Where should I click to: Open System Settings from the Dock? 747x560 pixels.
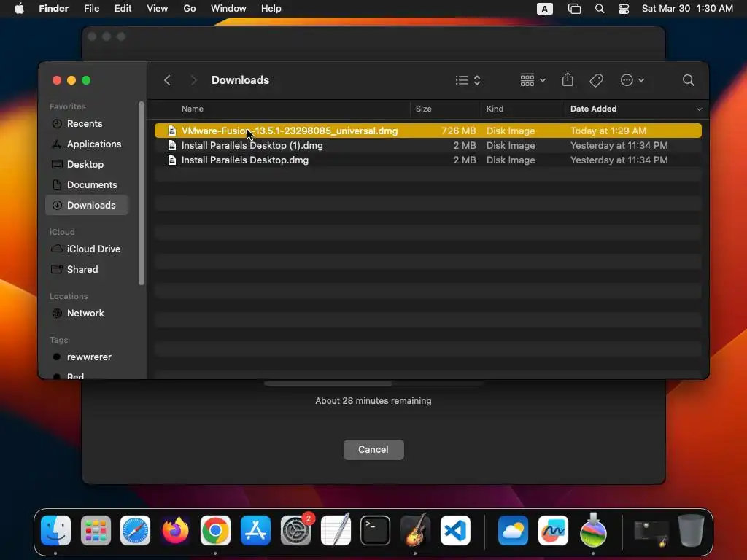pos(296,530)
